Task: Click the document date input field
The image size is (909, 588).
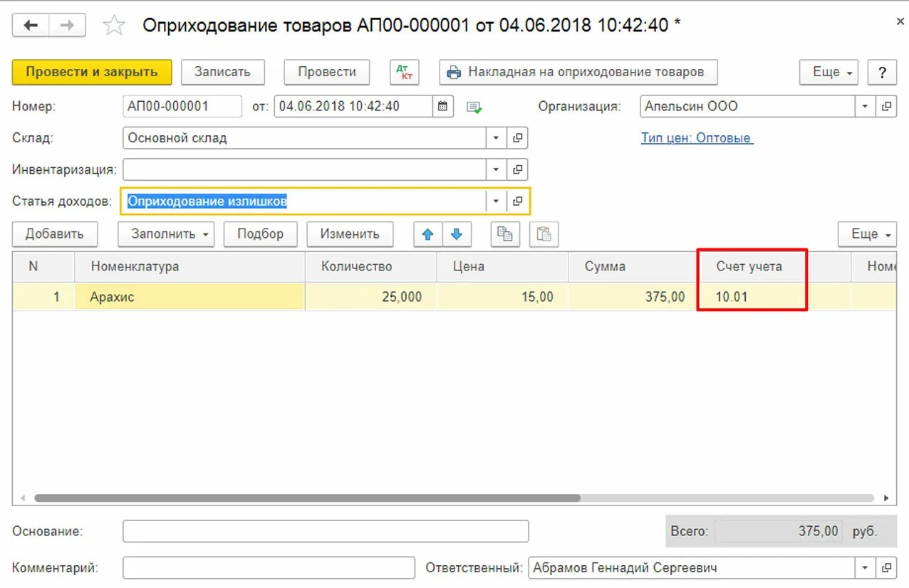Action: pos(353,107)
